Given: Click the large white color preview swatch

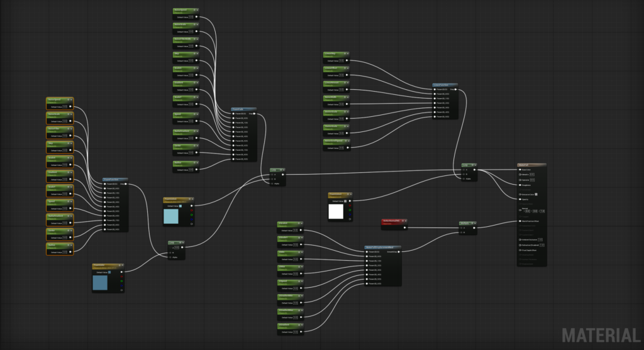Looking at the screenshot, I should tap(336, 212).
